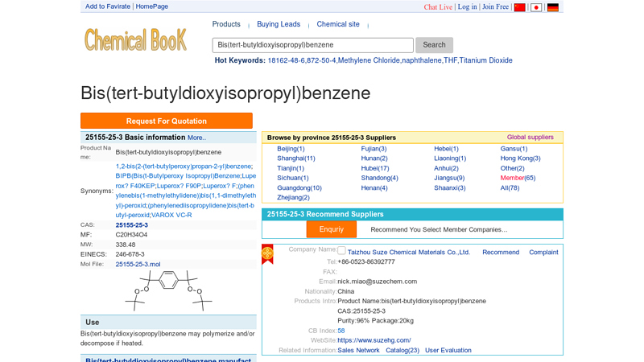
Task: Browse Hunan(2) suppliers
Action: click(374, 158)
